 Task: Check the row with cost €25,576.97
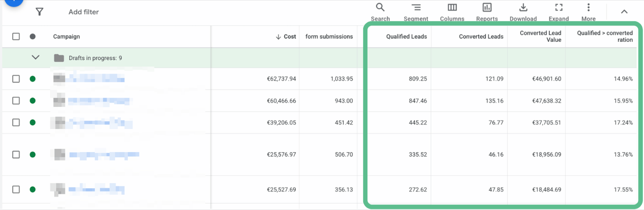click(x=16, y=155)
